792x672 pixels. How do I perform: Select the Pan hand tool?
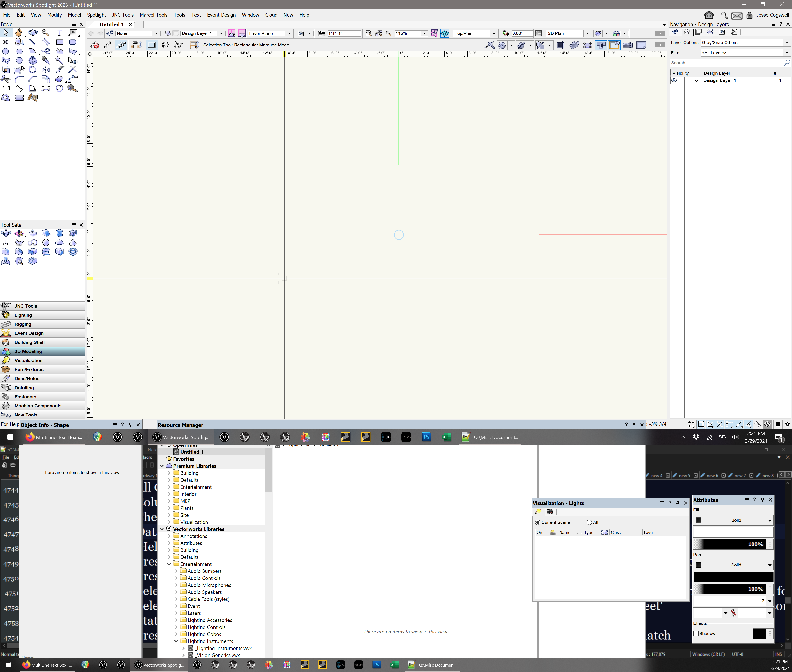[x=19, y=33]
